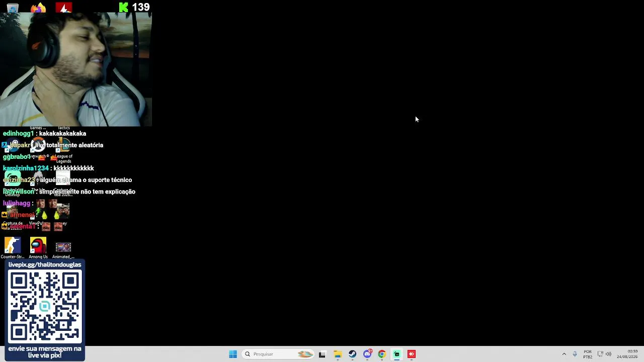Switch to the green streaming app in taskbar
644x362 pixels.
pyautogui.click(x=397, y=354)
